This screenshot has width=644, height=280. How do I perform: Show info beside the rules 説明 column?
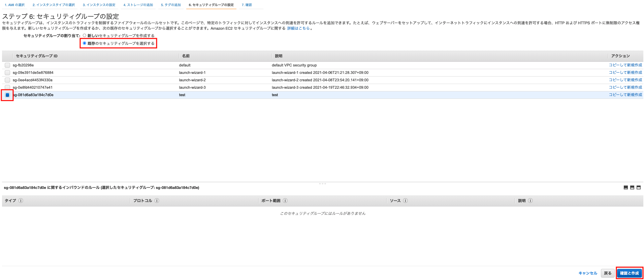point(530,201)
